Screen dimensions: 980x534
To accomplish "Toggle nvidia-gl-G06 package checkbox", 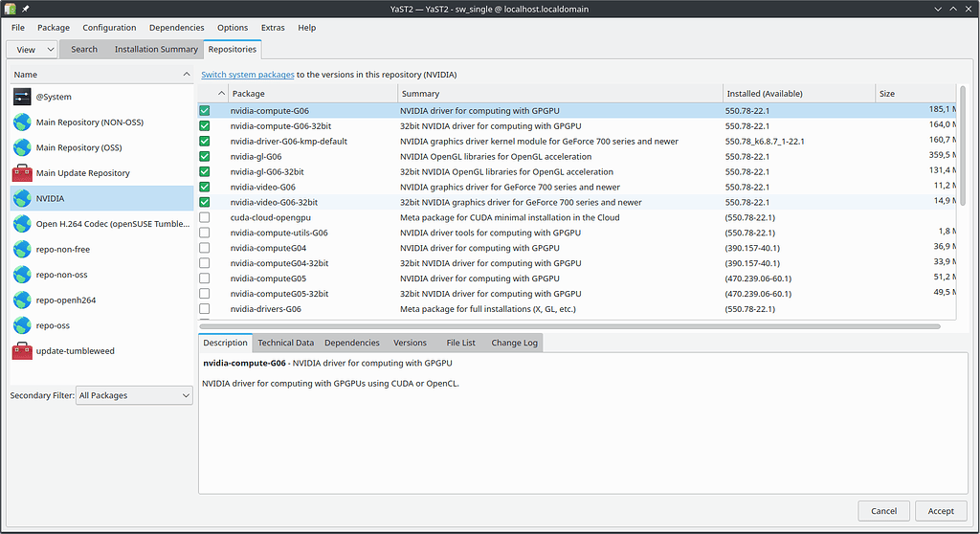I will pos(205,156).
